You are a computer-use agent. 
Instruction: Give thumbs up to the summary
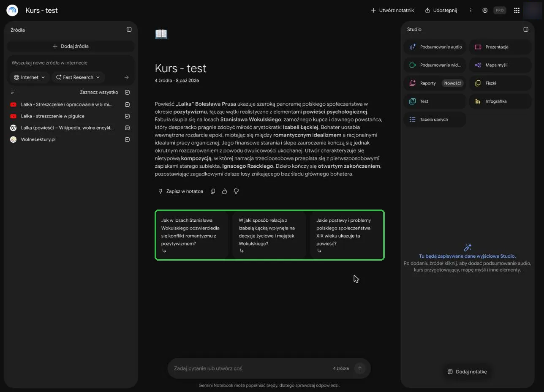click(x=224, y=191)
